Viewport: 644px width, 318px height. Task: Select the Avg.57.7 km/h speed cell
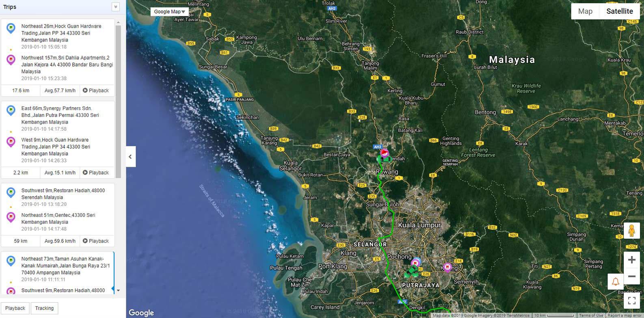click(x=60, y=91)
